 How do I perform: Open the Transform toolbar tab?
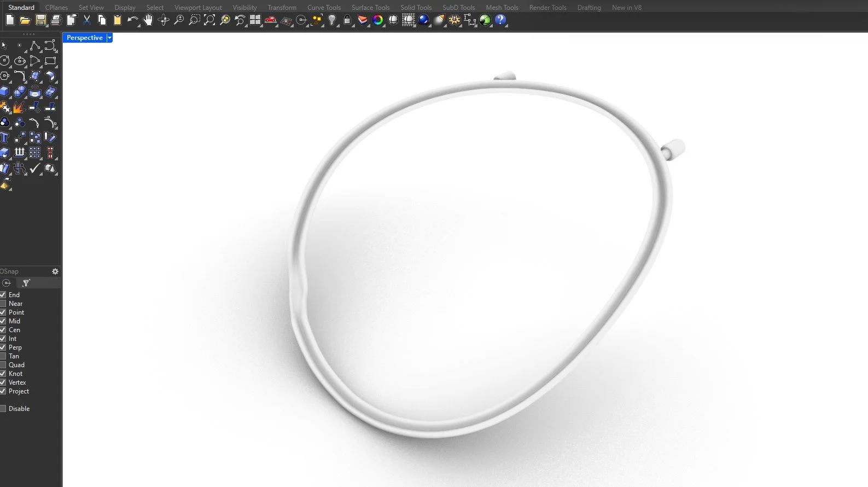(282, 8)
